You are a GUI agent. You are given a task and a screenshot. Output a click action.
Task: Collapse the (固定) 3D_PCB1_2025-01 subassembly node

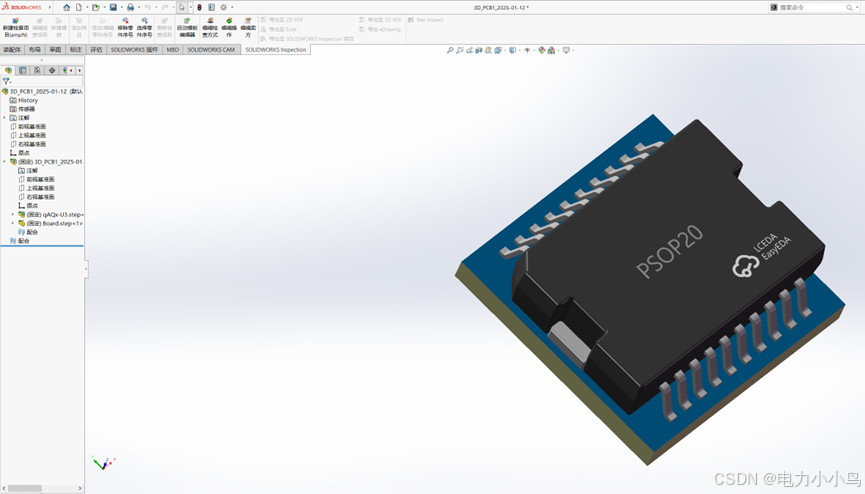5,162
